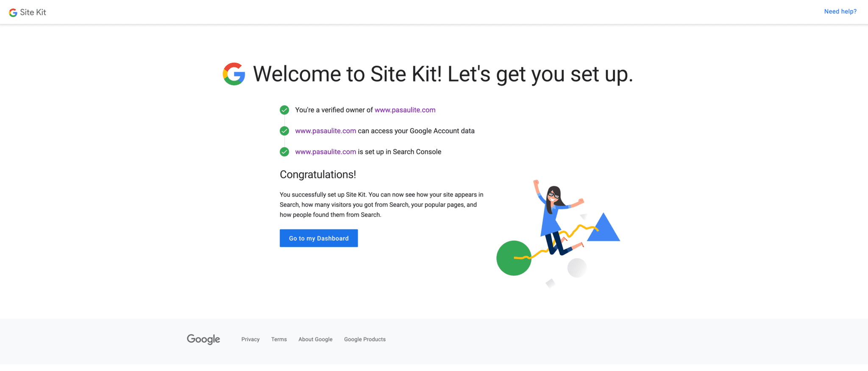
Task: Open the www.pasaulite.com link in the verified owner row
Action: 405,110
